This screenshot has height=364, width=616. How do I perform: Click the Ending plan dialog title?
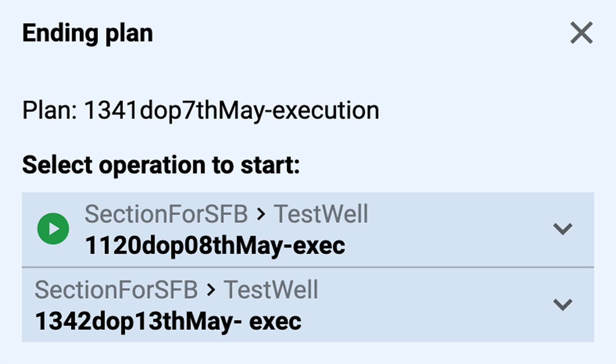click(x=88, y=33)
